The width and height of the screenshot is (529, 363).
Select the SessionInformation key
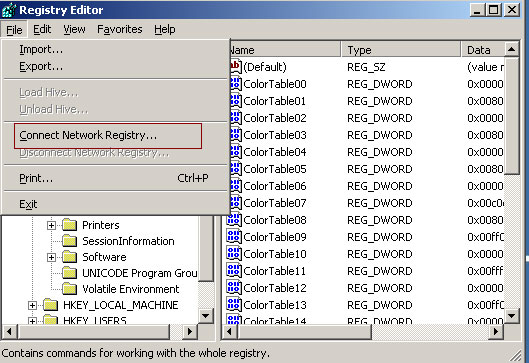128,241
